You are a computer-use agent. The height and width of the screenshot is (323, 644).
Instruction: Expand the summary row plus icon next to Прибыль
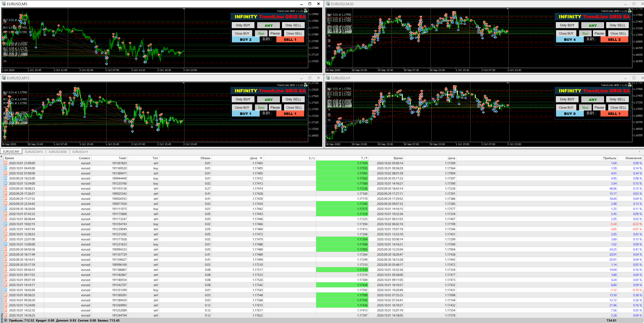coord(6,320)
